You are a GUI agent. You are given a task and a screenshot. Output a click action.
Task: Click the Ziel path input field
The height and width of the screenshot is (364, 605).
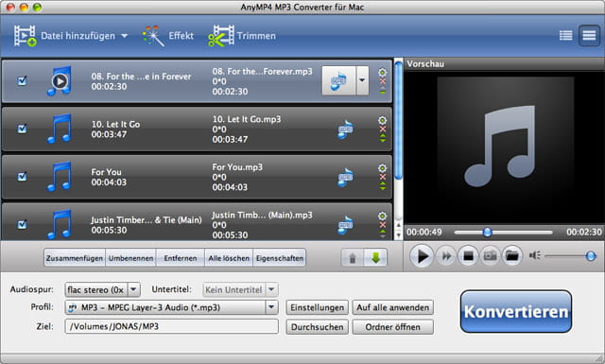(x=171, y=326)
